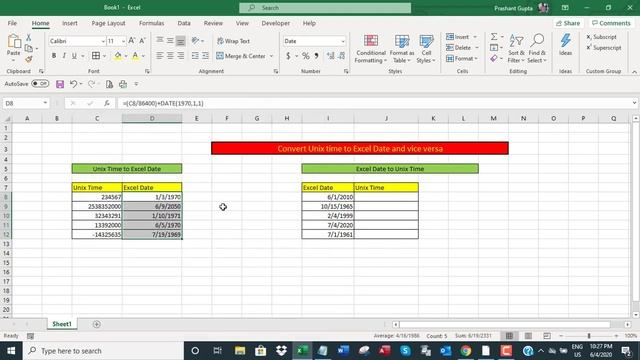Open Sort & Filter

(x=516, y=49)
